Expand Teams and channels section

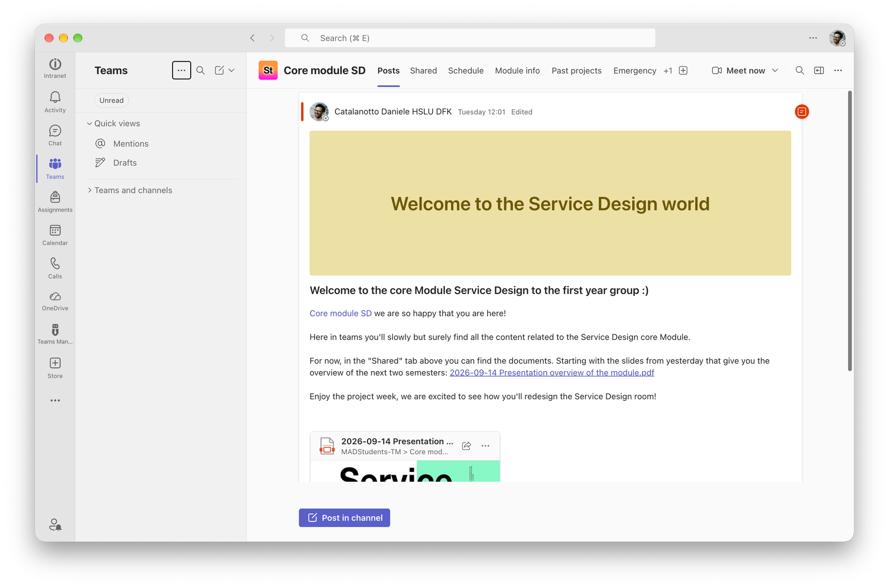click(129, 190)
